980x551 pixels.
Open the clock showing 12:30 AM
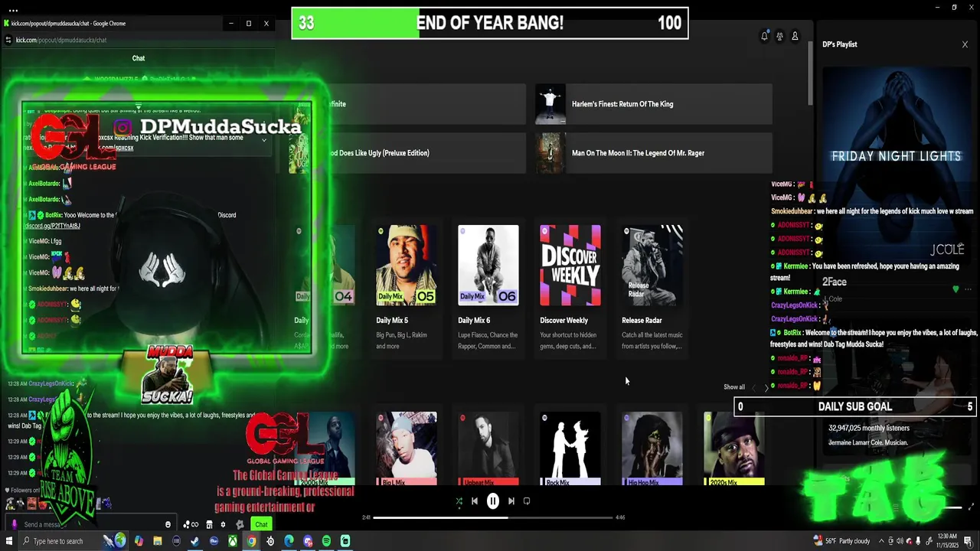(x=947, y=541)
